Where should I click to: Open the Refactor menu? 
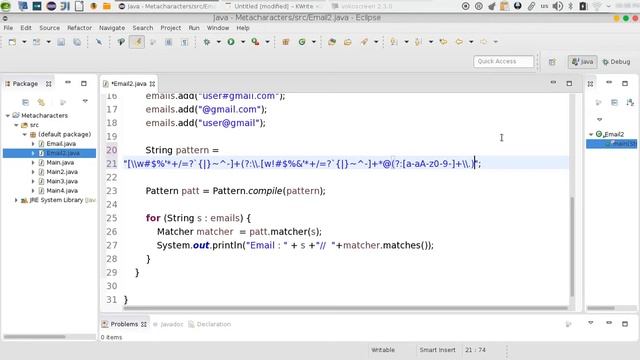[x=79, y=28]
